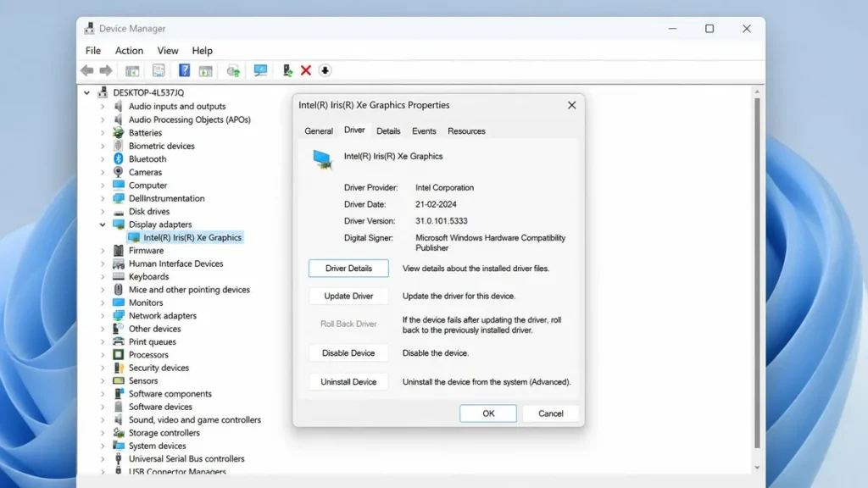868x488 pixels.
Task: Select the Biometric devices tree item
Action: [x=162, y=146]
